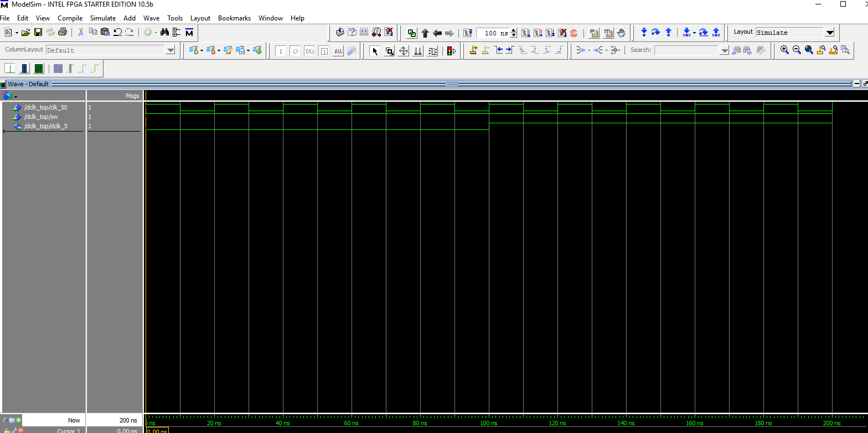This screenshot has height=433, width=868.
Task: Toggle the 'ALL' signals filter button
Action: point(338,51)
